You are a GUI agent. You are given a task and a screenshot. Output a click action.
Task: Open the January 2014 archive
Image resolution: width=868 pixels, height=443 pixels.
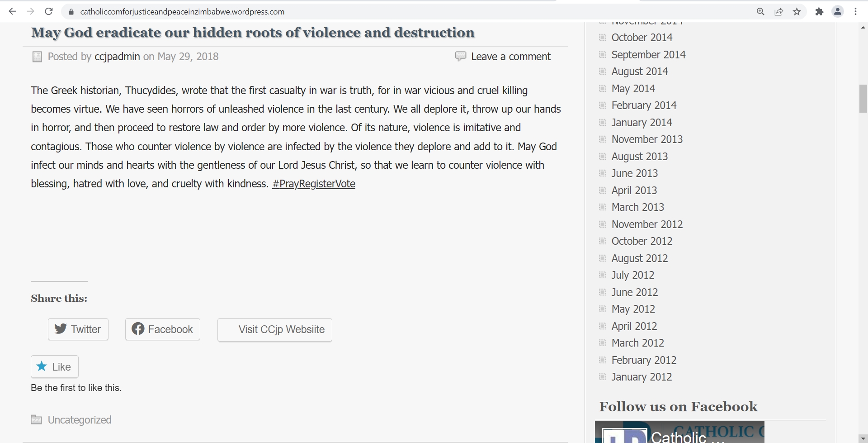tap(642, 123)
